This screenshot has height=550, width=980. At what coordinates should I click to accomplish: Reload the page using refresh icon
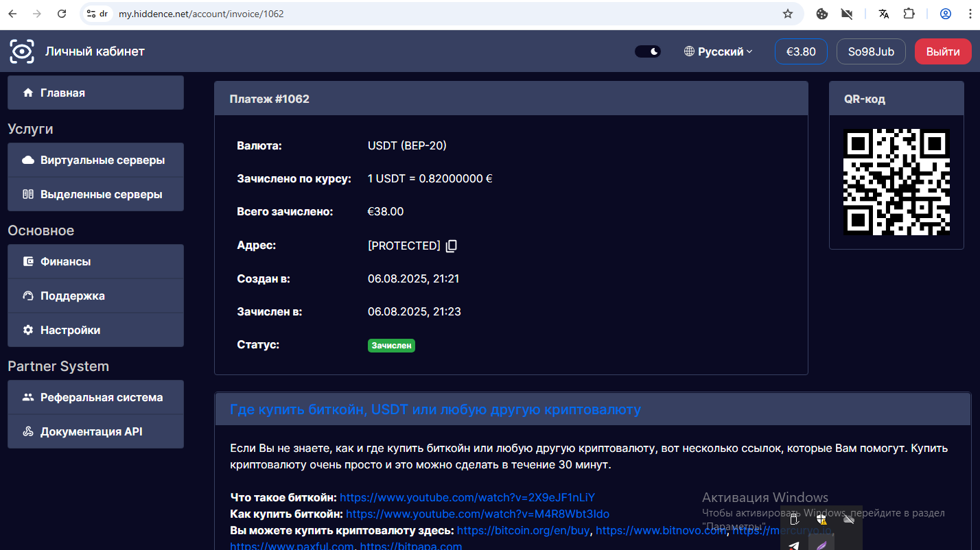tap(62, 14)
